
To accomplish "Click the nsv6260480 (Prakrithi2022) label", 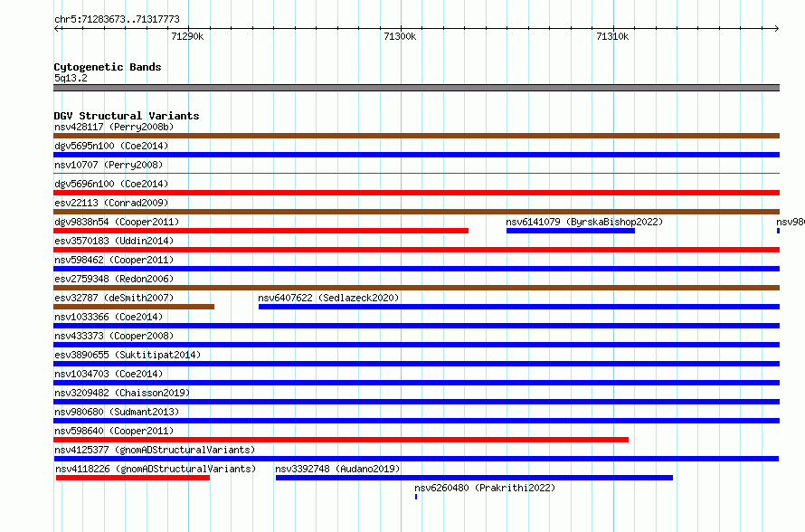I will 485,488.
